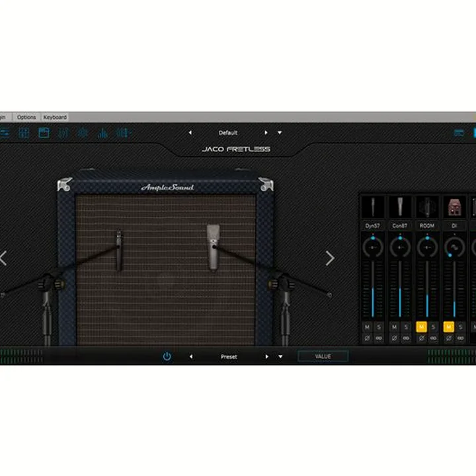Invert phase on Dyn57 channel
This screenshot has height=476, width=476.
367,338
